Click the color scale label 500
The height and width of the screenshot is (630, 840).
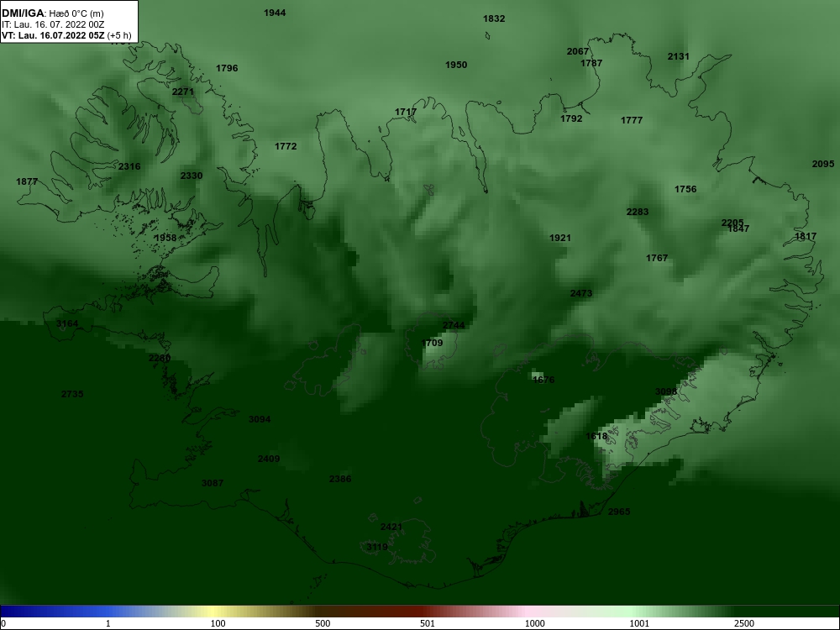(323, 623)
